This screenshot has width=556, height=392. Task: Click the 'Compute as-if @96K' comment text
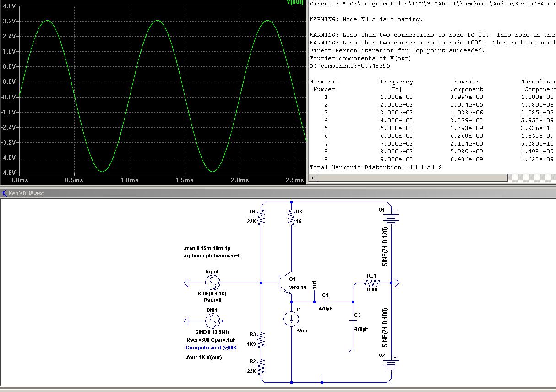211,348
